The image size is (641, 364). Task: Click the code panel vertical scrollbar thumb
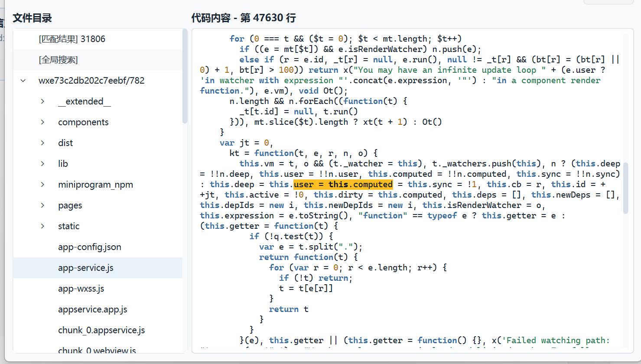click(625, 188)
